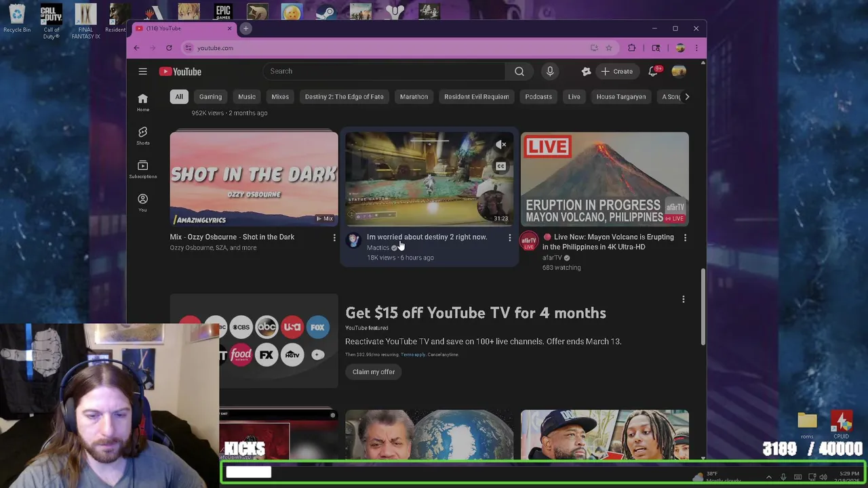Start voice search with microphone icon
868x488 pixels.
550,71
